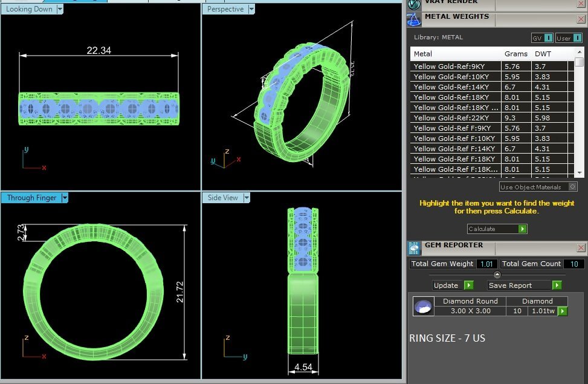Expand the Side View viewport dropdown
The width and height of the screenshot is (588, 384).
[x=246, y=198]
